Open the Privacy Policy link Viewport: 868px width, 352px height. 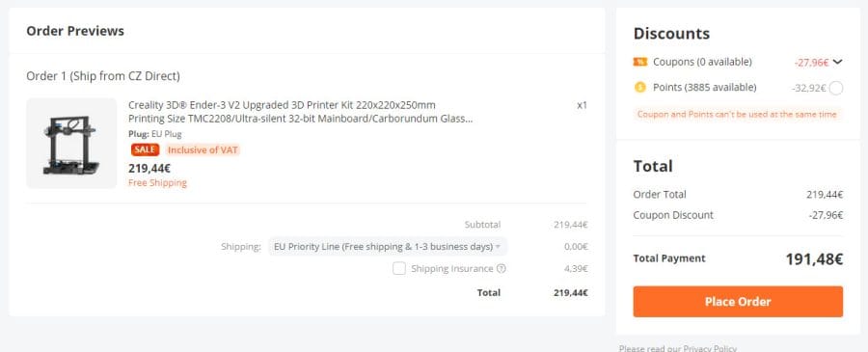(710, 348)
